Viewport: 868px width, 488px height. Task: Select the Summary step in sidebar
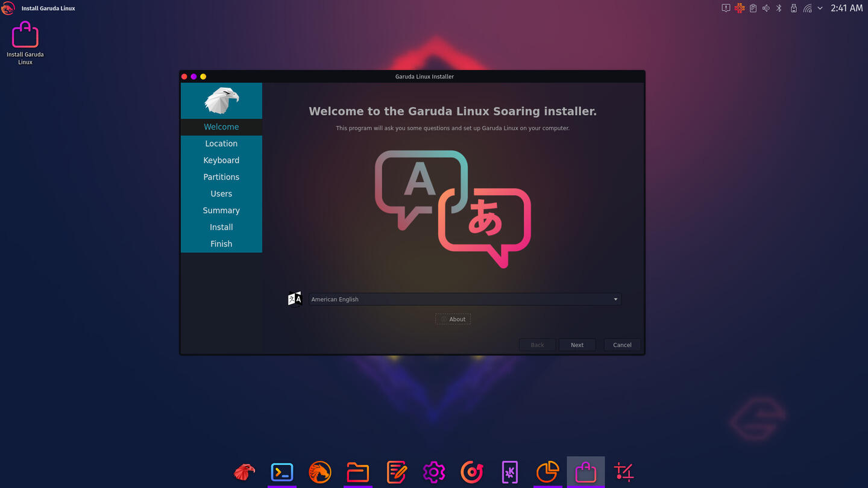(x=221, y=210)
